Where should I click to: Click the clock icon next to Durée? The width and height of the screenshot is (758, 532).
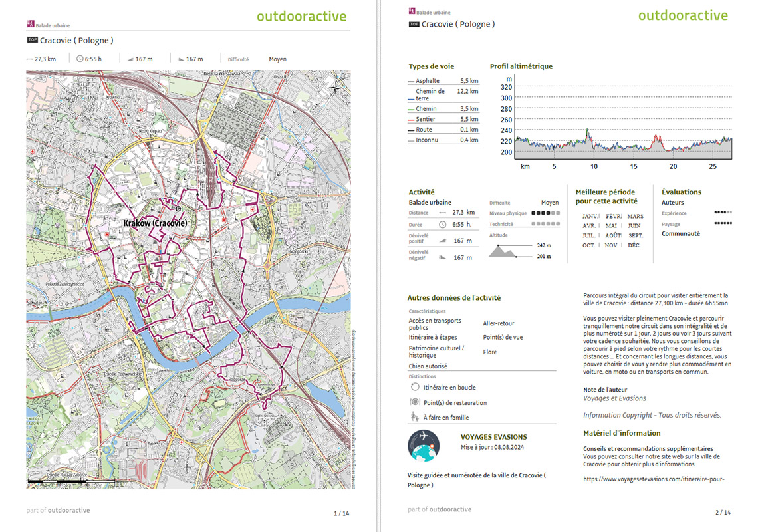click(x=442, y=224)
